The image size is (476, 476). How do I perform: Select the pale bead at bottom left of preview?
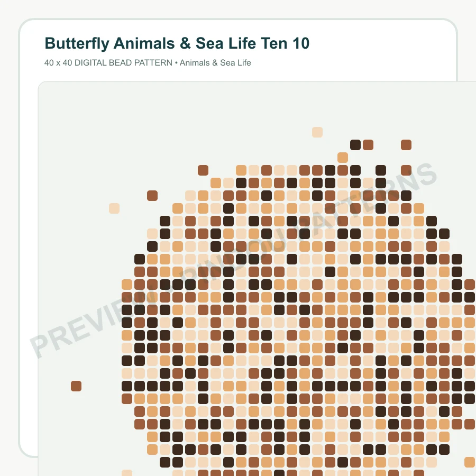pos(127,473)
